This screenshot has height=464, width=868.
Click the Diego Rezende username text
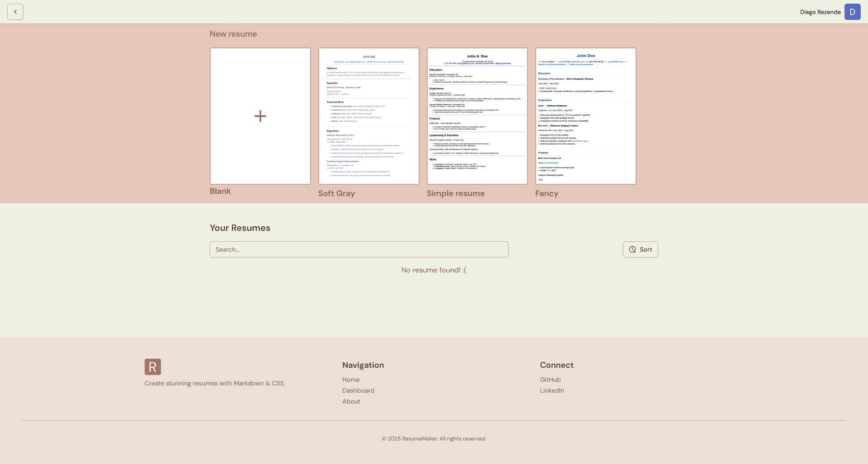coord(820,12)
